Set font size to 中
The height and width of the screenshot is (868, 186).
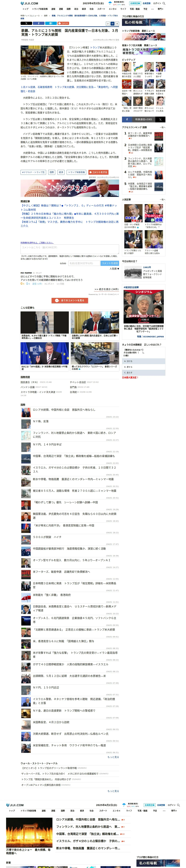pyautogui.click(x=112, y=24)
